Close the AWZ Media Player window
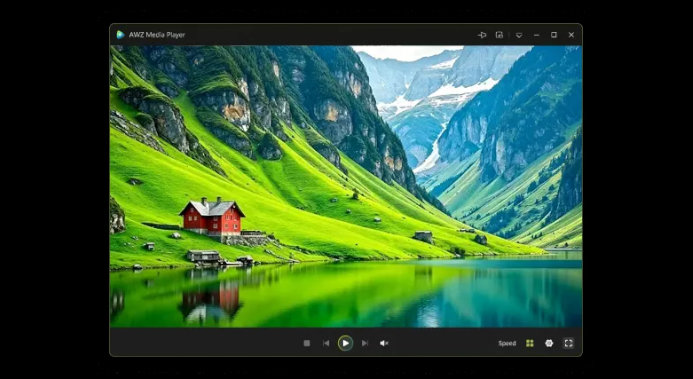The image size is (693, 379). [571, 35]
